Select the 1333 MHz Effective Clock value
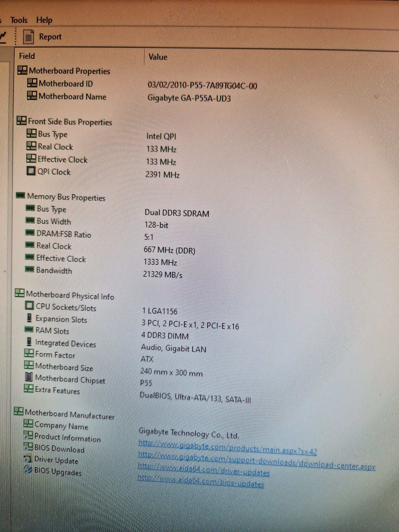The image size is (399, 532). point(160,262)
